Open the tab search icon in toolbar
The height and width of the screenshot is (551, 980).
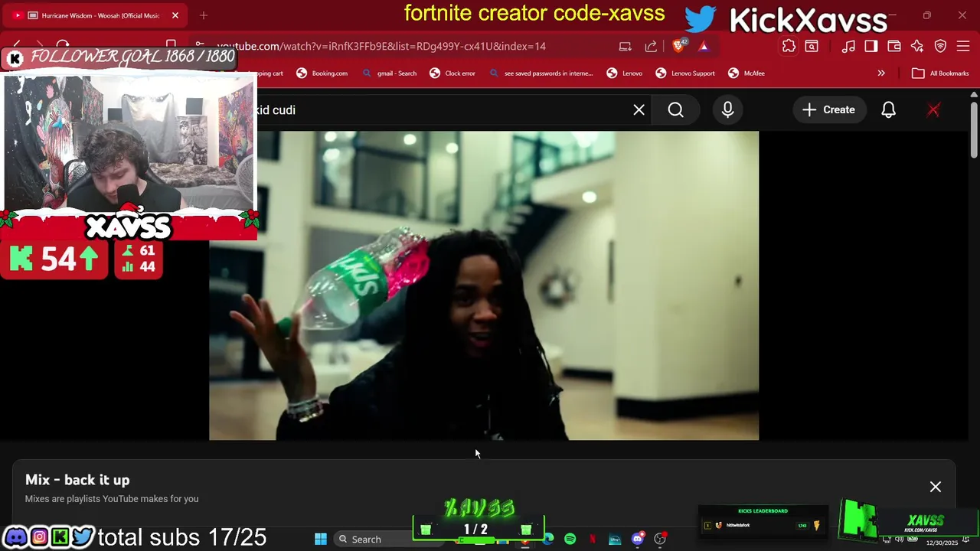pyautogui.click(x=812, y=46)
